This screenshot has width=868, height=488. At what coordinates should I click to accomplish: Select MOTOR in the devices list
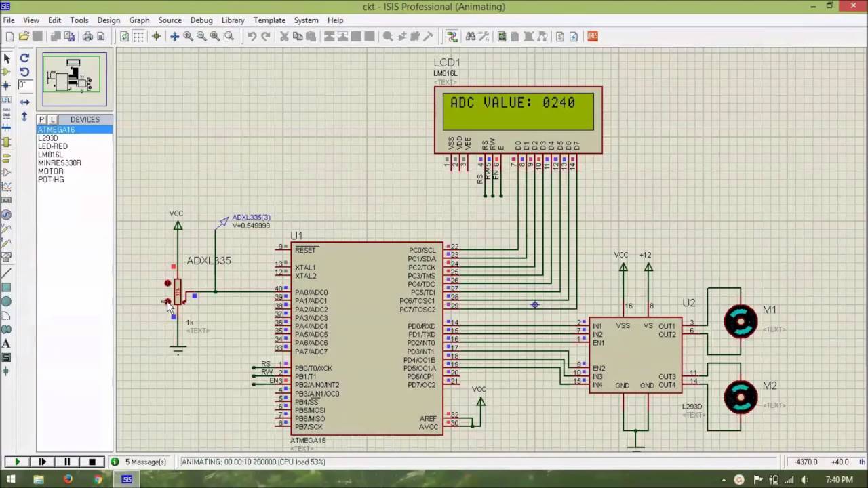pyautogui.click(x=51, y=171)
